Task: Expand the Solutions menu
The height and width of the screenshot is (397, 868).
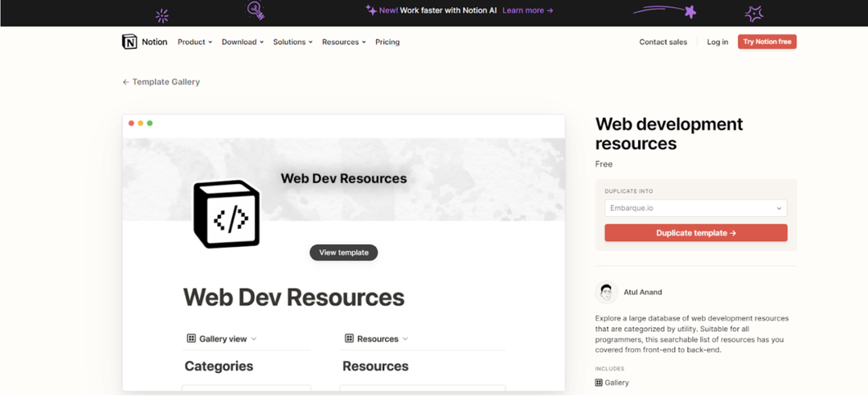Action: [x=293, y=42]
